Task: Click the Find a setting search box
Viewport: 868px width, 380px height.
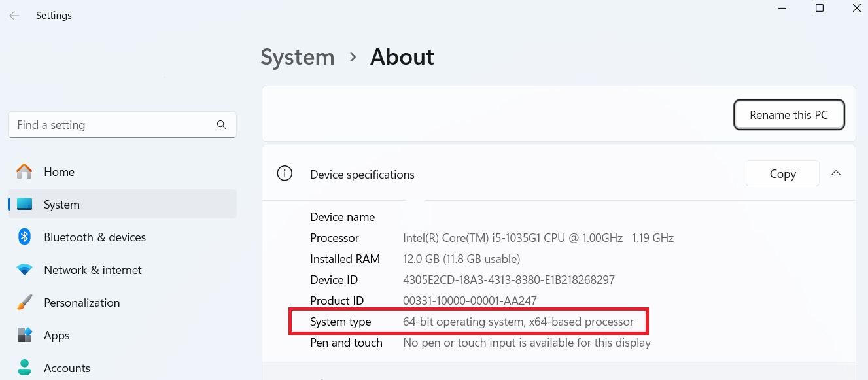Action: (122, 124)
